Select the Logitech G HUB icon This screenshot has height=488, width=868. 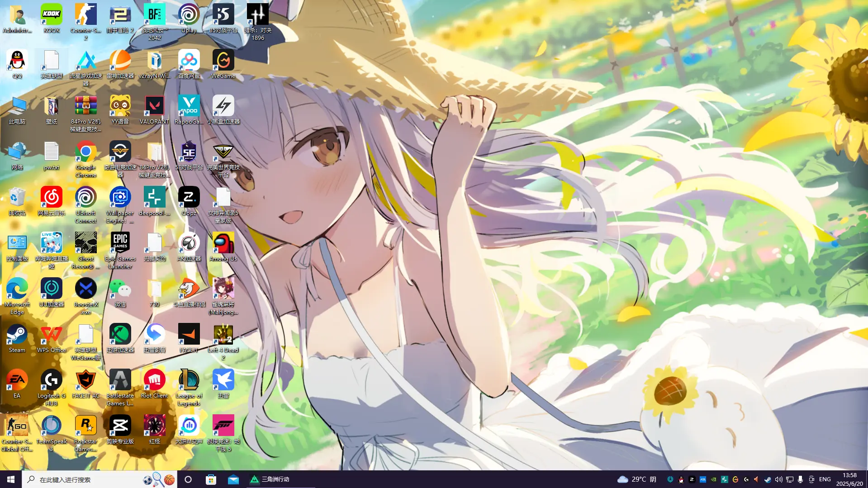[x=52, y=388]
